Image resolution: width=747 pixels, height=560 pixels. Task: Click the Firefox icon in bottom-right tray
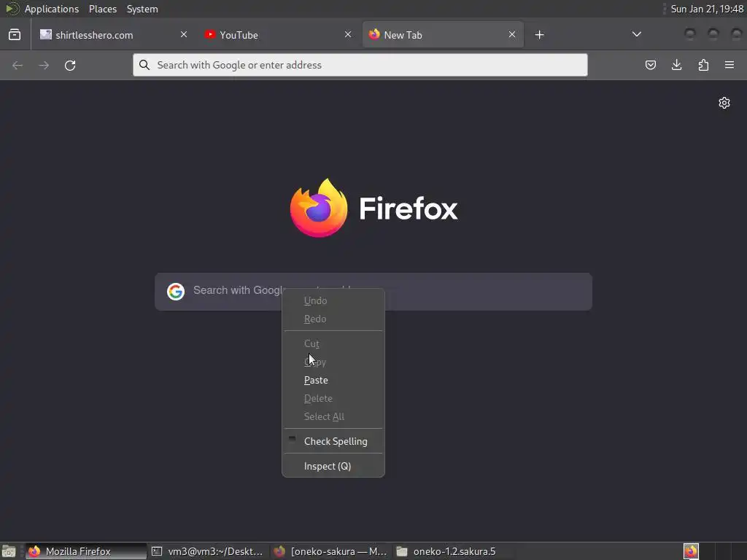coord(691,551)
